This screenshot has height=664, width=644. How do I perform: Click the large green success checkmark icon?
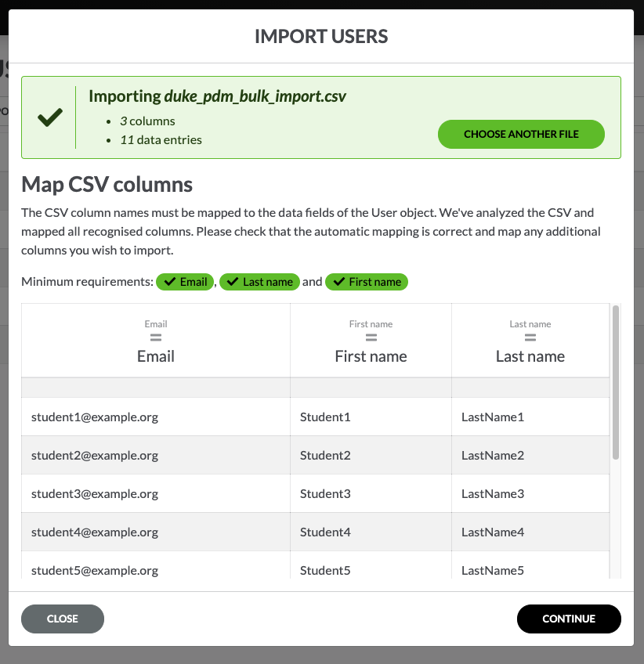(x=49, y=118)
